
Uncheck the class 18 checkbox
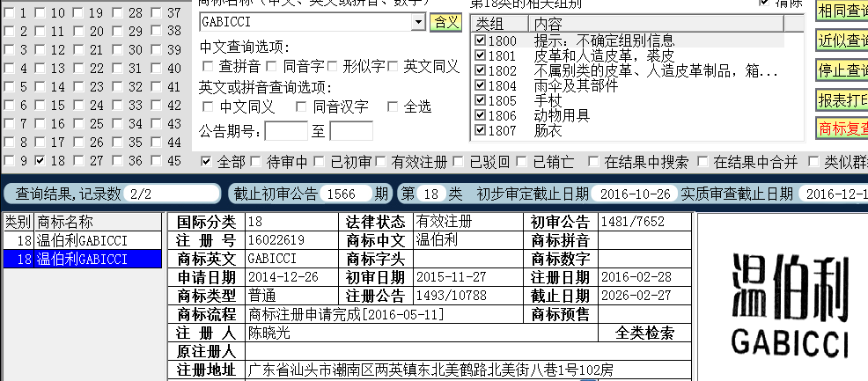[x=40, y=161]
